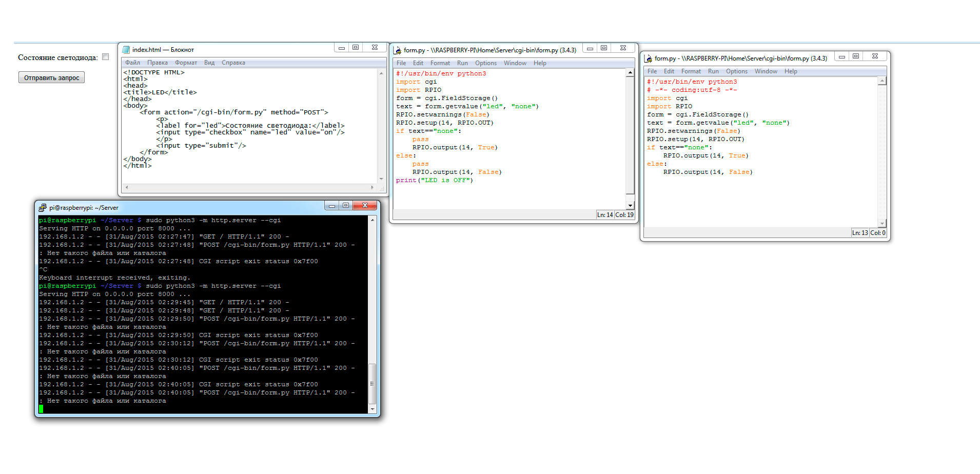Screen dimensions: 980x474
Task: Open Run menu in middle form.py window
Action: pos(462,63)
